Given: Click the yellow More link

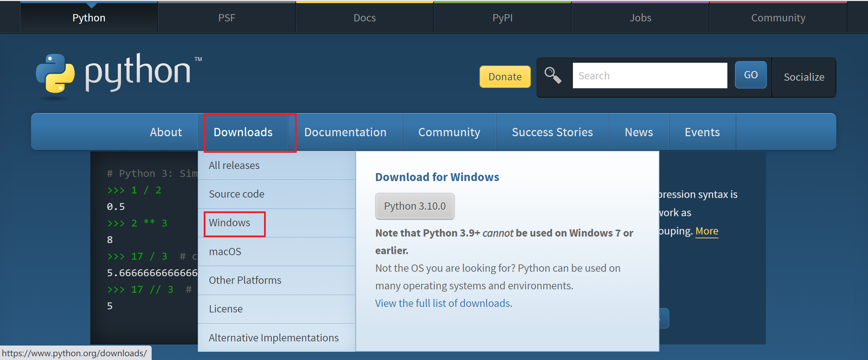Looking at the screenshot, I should pos(707,231).
